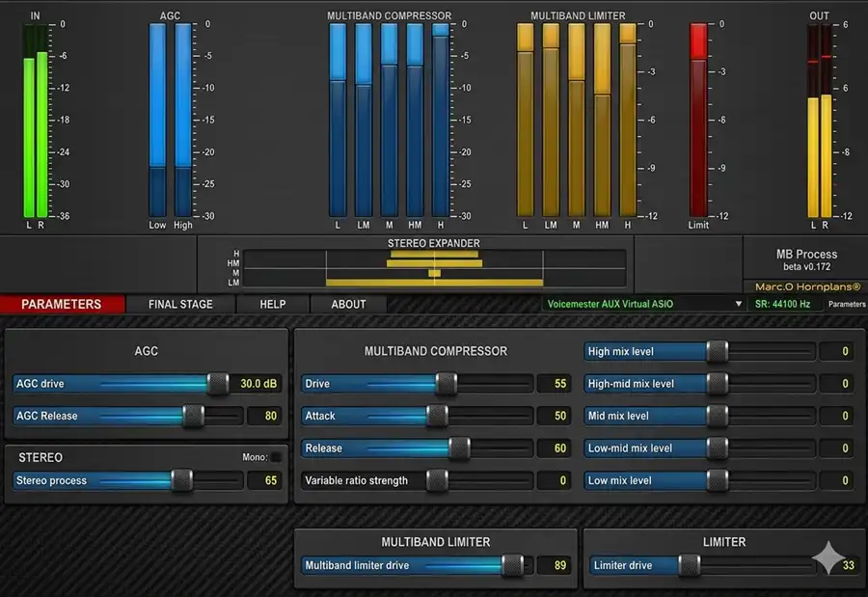Click the AGC drive slider knob

pos(218,383)
